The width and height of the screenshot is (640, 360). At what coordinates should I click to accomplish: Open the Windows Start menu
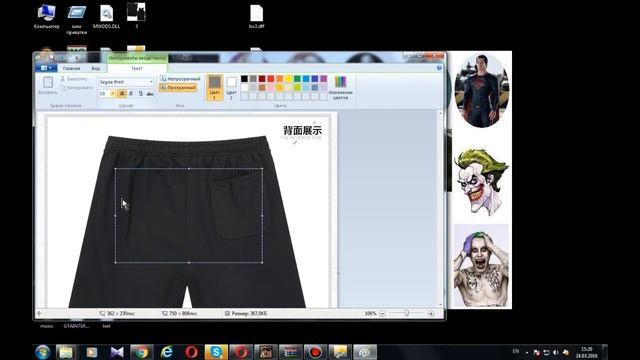pyautogui.click(x=42, y=352)
